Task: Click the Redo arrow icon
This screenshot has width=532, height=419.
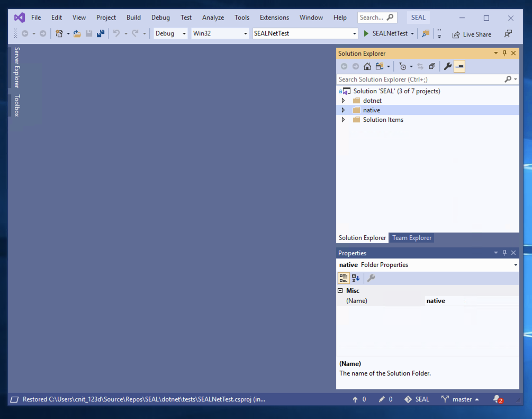Action: [135, 33]
